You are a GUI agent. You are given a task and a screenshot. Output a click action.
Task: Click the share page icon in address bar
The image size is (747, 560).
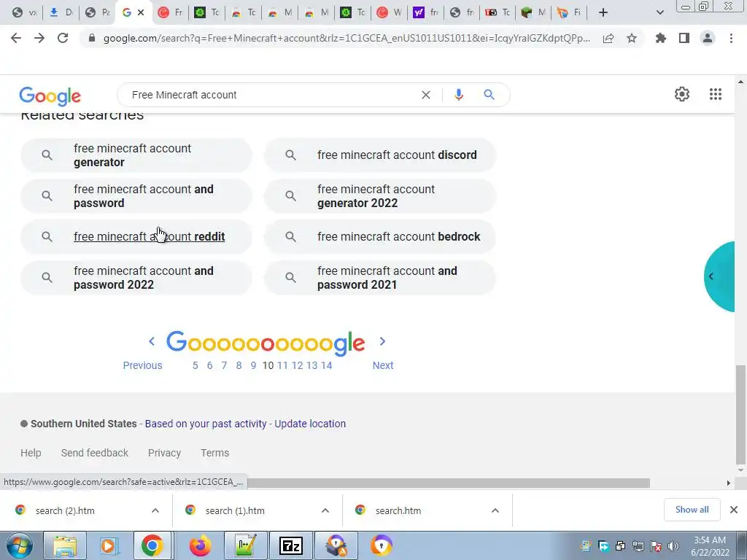pos(608,39)
